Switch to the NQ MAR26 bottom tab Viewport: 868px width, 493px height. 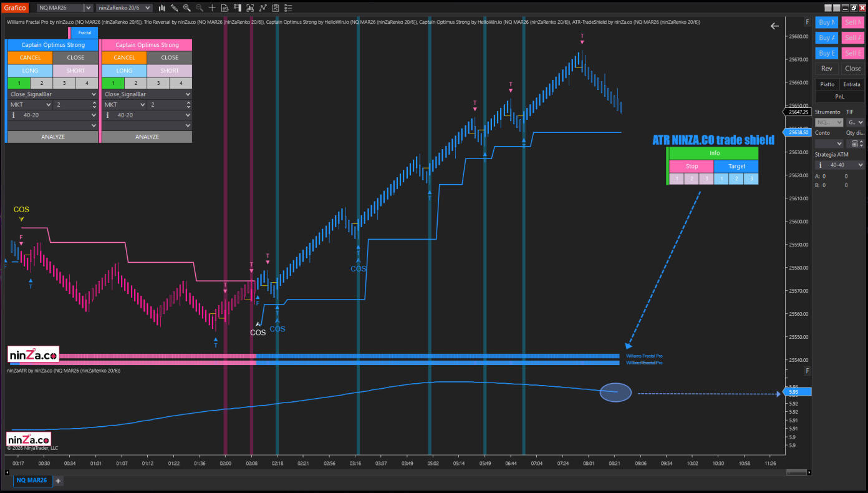click(x=31, y=481)
